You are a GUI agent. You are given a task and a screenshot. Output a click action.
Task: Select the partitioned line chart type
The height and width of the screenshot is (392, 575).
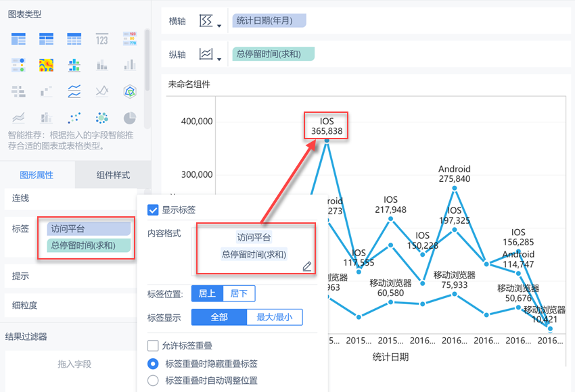pos(74,91)
